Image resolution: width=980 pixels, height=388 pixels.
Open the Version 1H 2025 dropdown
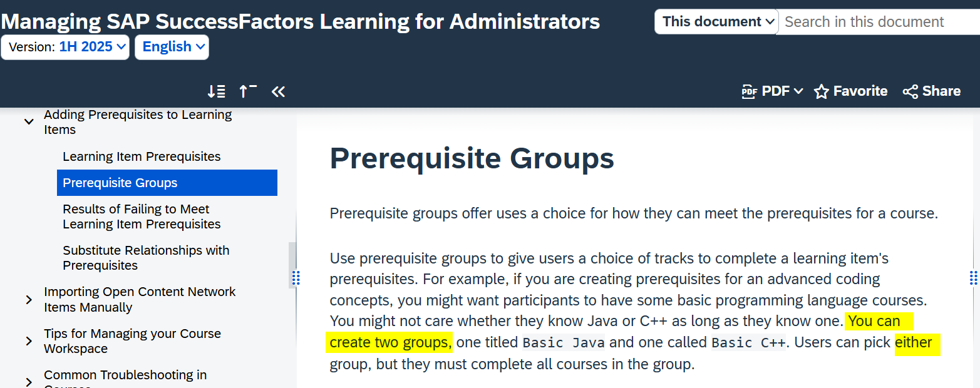[65, 47]
